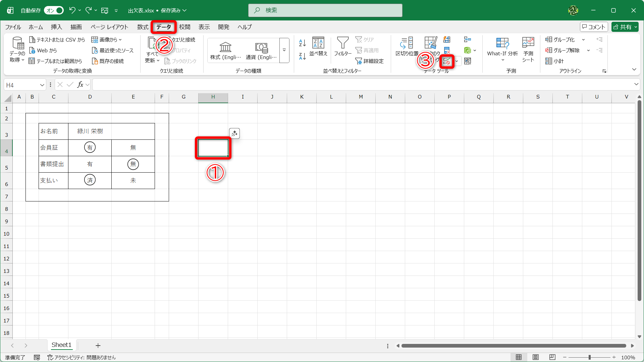Switch to Page Break Preview in status bar

[552, 357]
